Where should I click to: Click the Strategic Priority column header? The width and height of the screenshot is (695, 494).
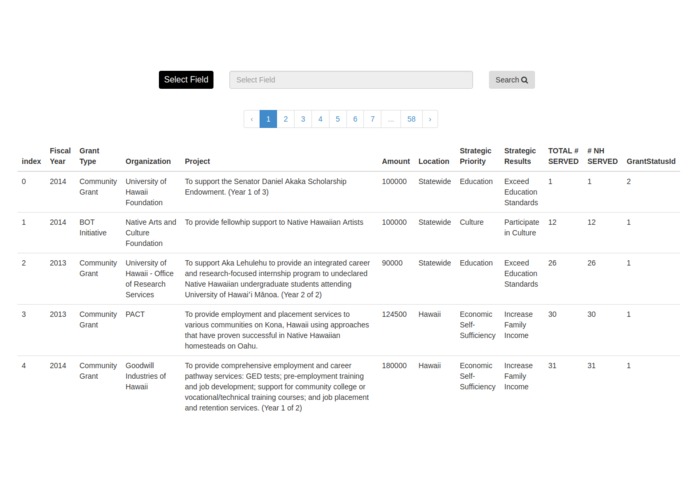[475, 156]
